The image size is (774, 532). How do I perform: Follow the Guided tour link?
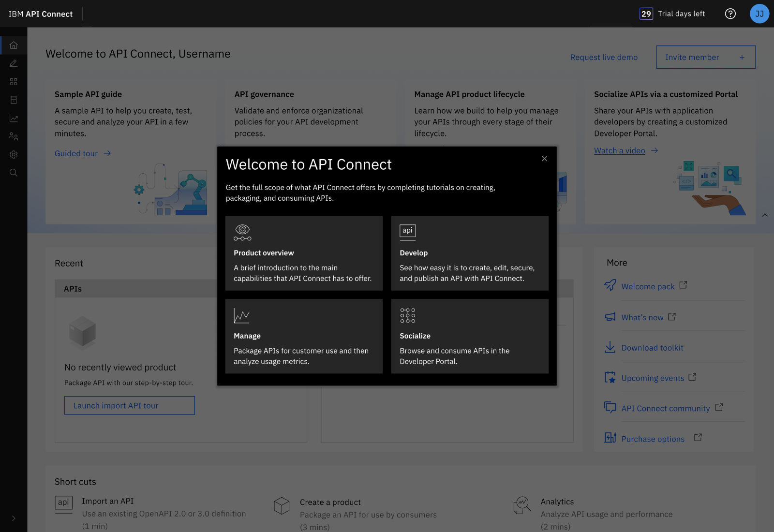point(83,153)
